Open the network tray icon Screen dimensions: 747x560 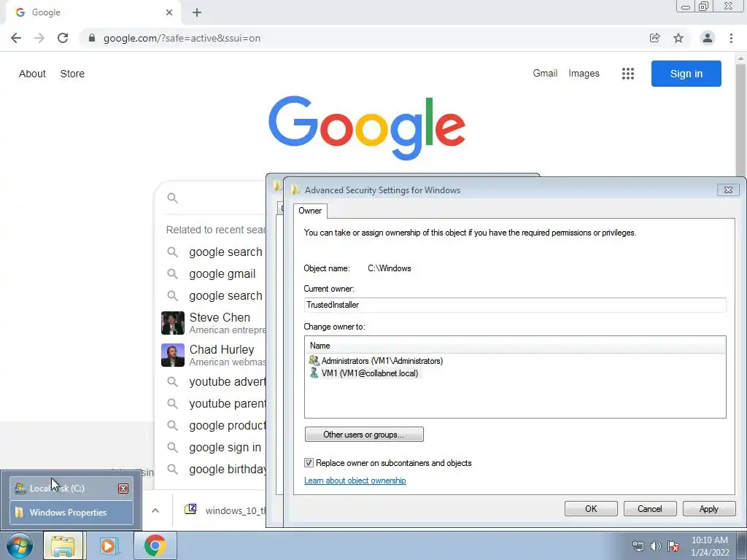tap(638, 546)
